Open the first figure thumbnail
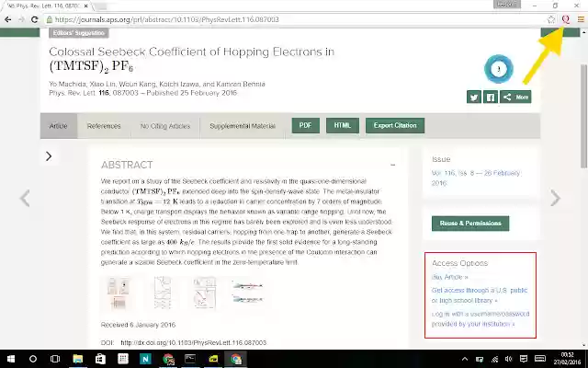 pos(119,293)
